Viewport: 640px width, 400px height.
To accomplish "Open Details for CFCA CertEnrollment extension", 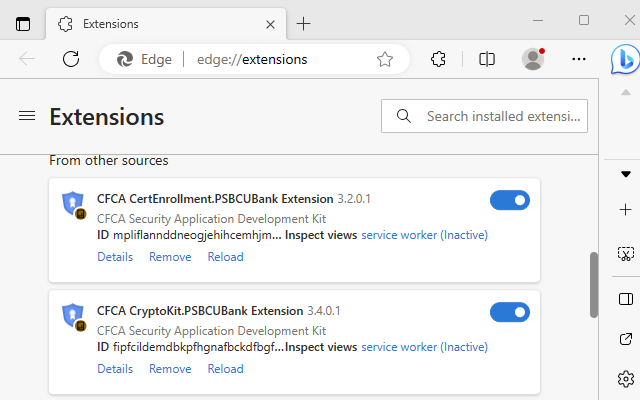I will point(115,257).
